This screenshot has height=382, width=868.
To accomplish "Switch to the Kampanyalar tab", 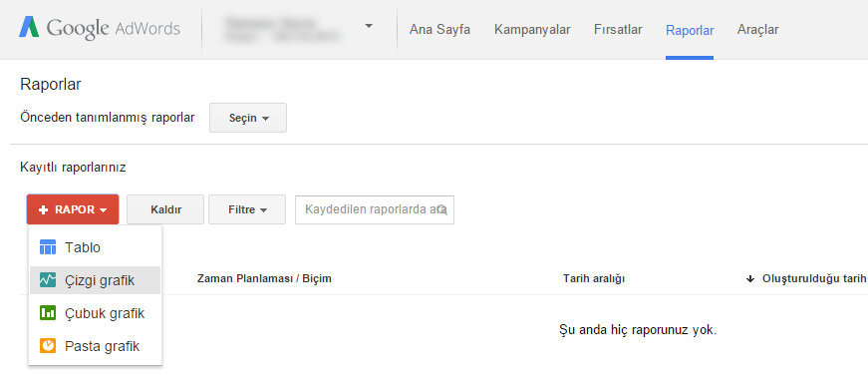I will [x=532, y=29].
